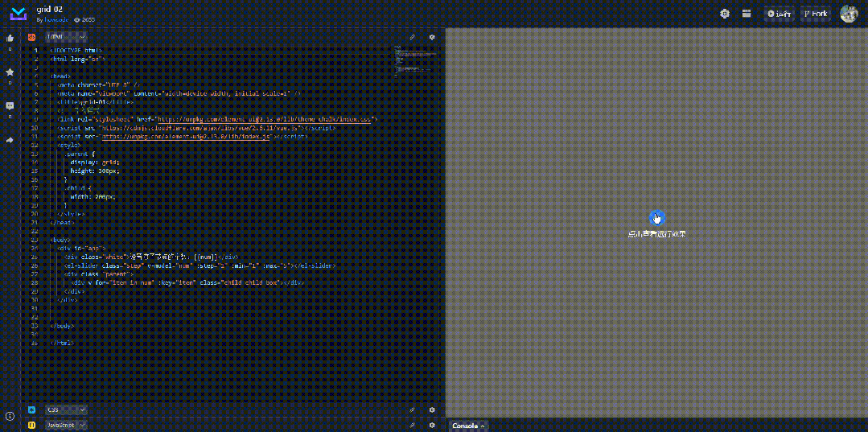
Task: Click the display: grid; code line
Action: point(95,163)
